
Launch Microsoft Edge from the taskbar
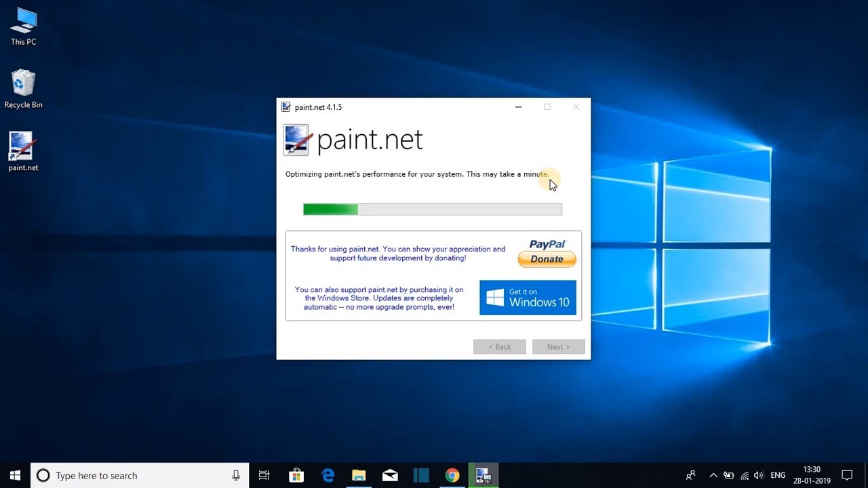328,475
